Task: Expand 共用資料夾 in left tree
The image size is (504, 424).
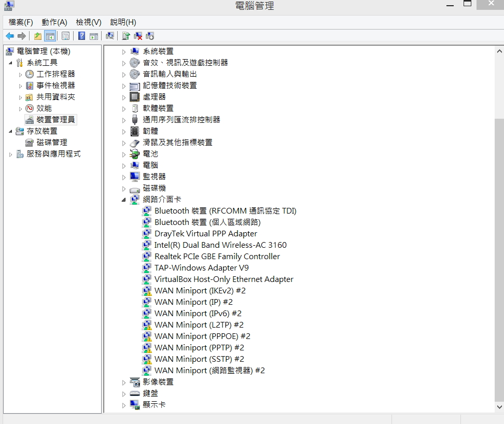Action: click(x=20, y=97)
